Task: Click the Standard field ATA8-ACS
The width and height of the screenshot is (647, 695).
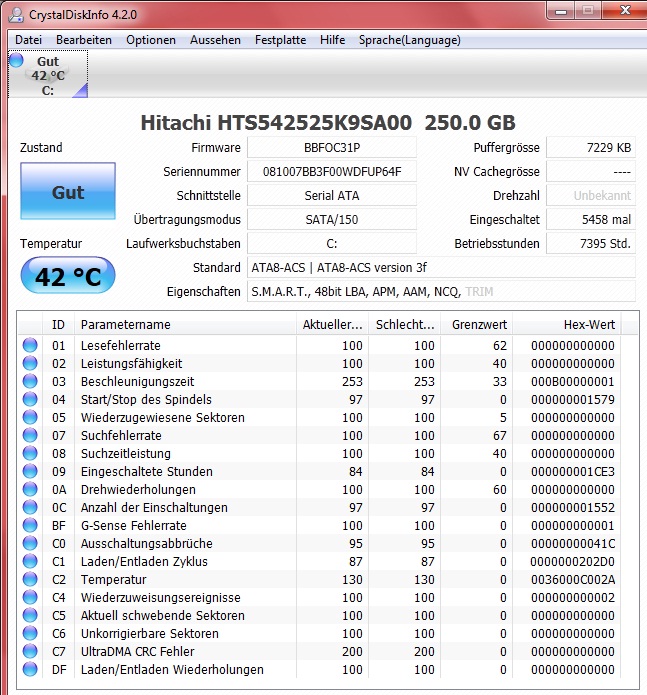Action: point(441,268)
